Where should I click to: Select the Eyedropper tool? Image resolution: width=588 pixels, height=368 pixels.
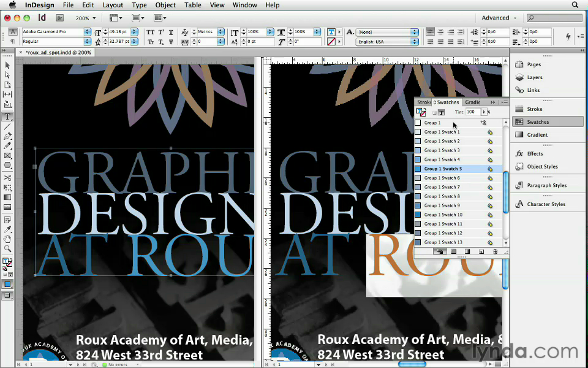coord(7,229)
